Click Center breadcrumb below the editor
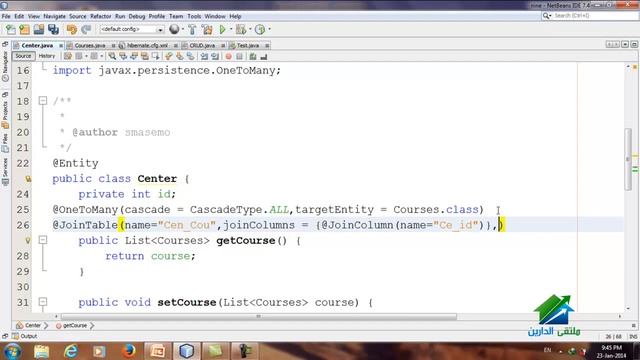This screenshot has height=360, width=640. (29, 325)
